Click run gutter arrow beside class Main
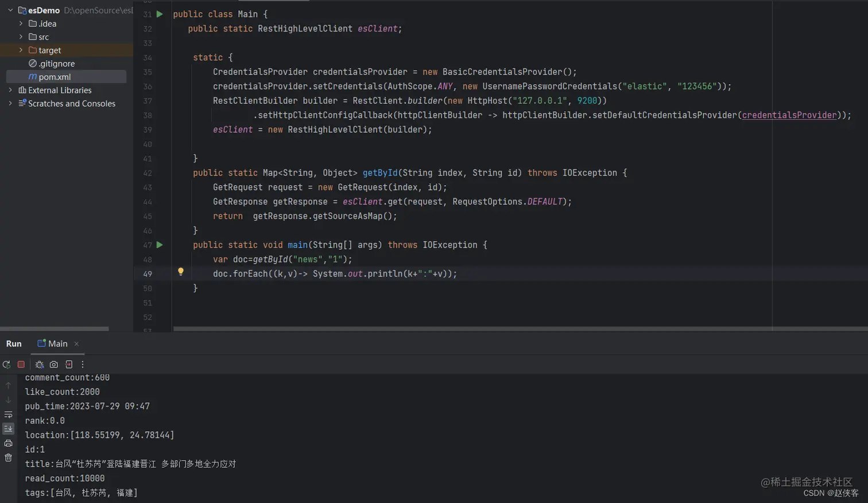 (160, 14)
